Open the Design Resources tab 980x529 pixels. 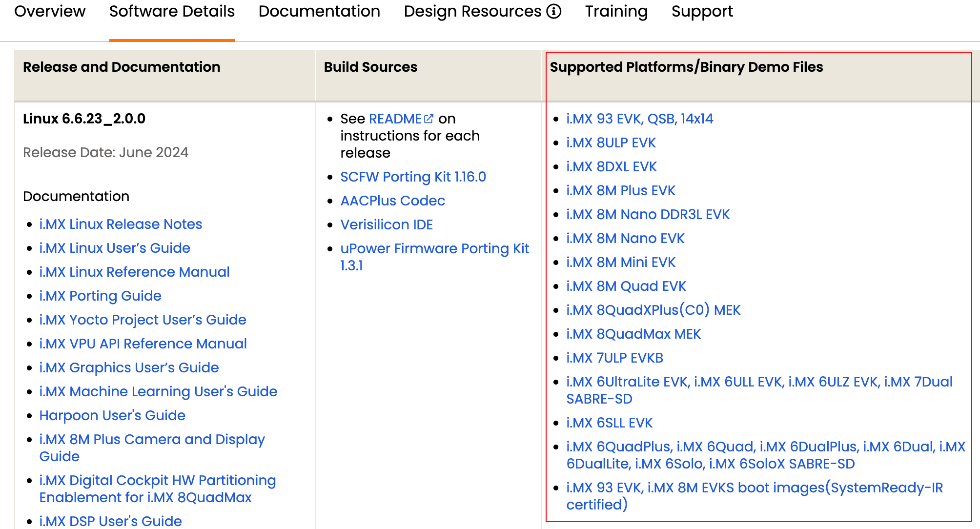click(x=472, y=11)
